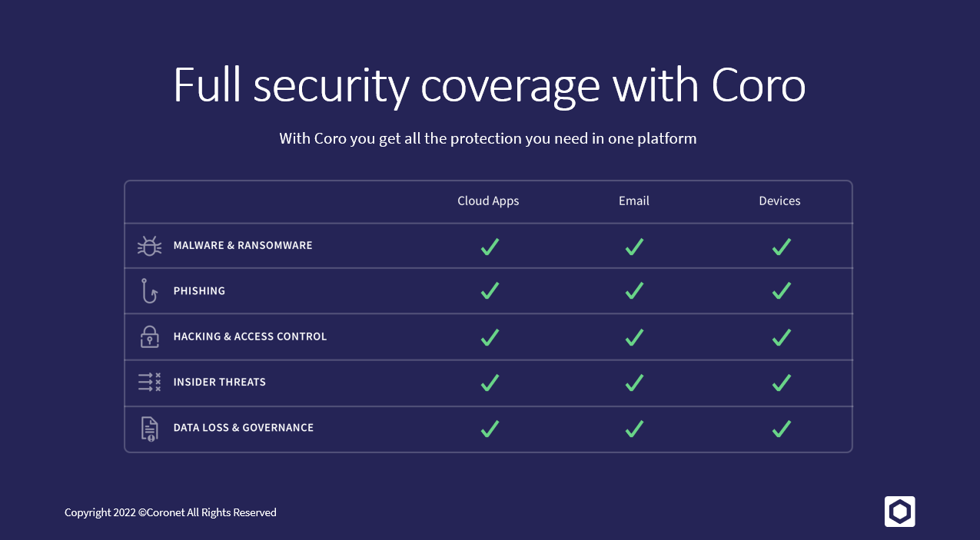Select Hacking & Access Control checkmark under Cloud Apps
This screenshot has height=540, width=980.
[x=490, y=336]
